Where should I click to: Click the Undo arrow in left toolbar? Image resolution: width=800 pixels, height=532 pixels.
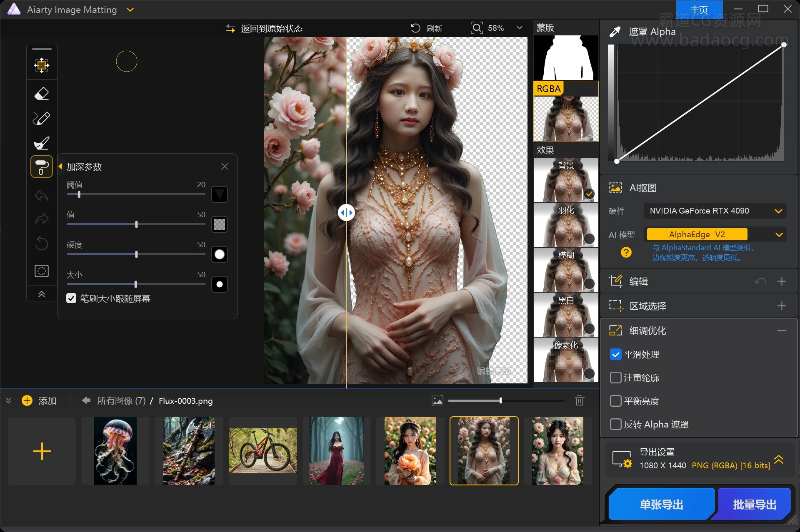[42, 195]
